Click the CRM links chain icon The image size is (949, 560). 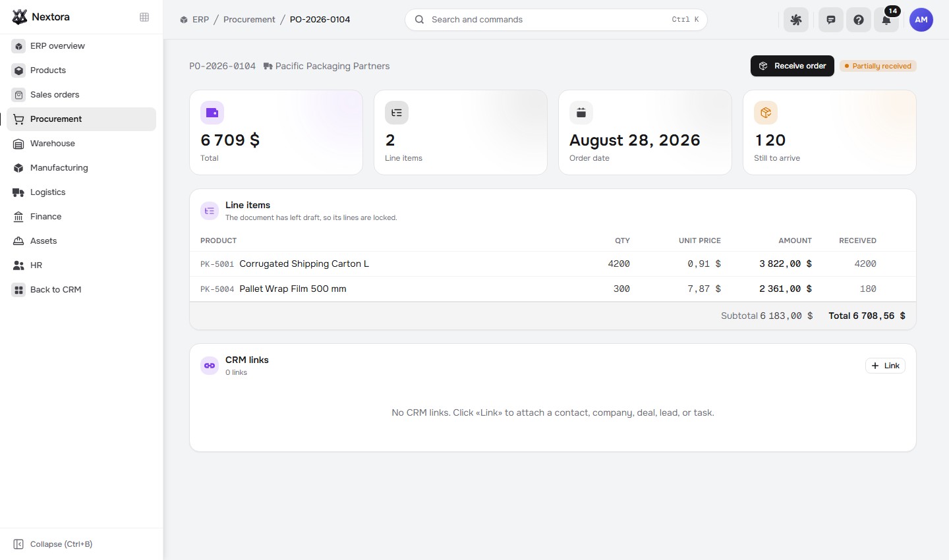(x=210, y=366)
